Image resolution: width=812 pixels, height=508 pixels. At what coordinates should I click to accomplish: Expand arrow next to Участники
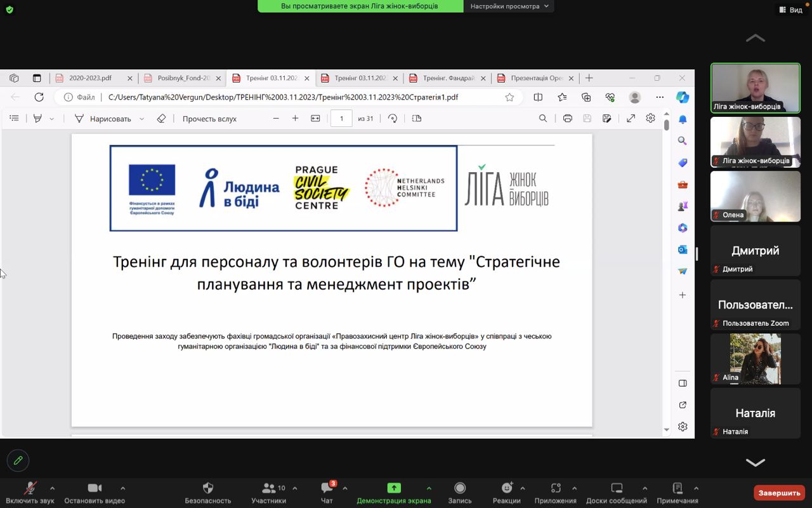(294, 488)
